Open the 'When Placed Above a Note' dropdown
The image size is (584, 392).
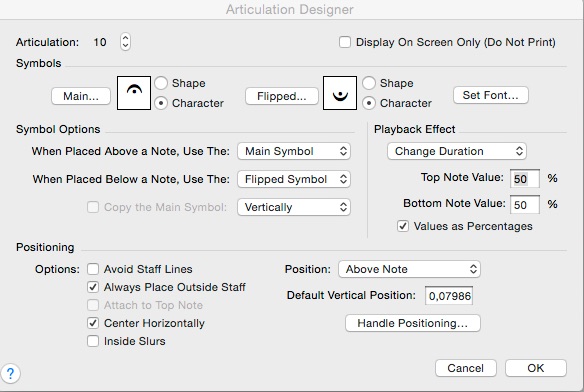click(294, 151)
